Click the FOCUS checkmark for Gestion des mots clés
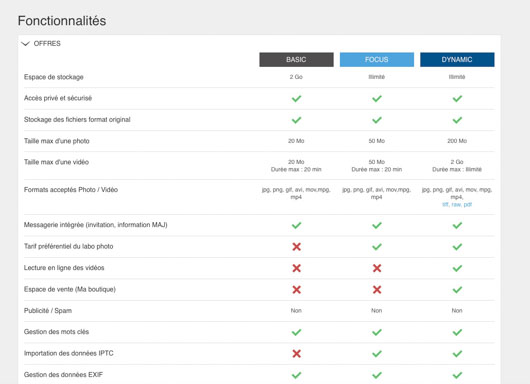Screen dimensions: 530x384 pyautogui.click(x=377, y=332)
